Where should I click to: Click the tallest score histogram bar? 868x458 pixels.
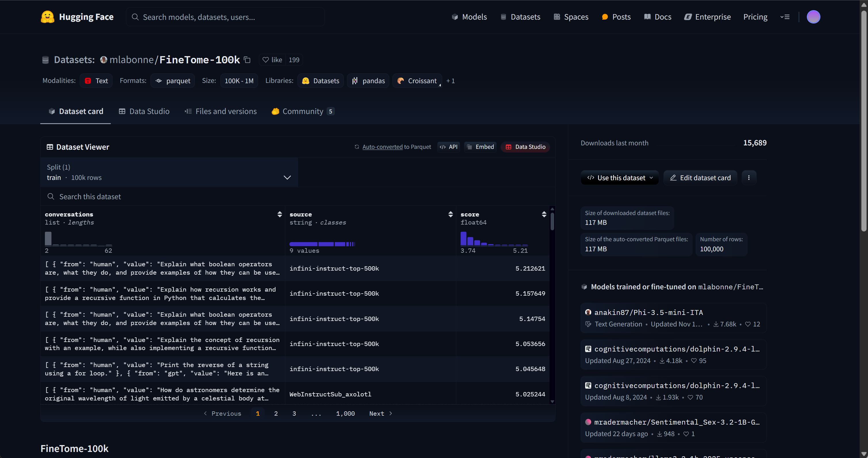click(463, 238)
